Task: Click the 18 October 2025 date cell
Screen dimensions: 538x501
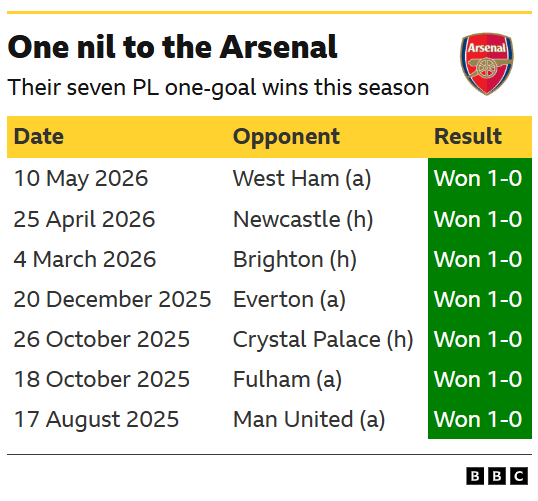Action: (x=102, y=380)
